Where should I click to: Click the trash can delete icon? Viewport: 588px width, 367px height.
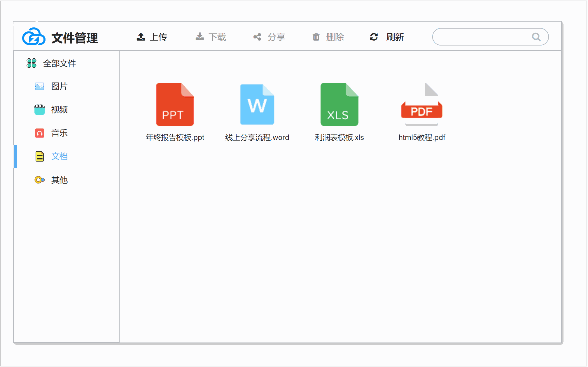point(316,37)
